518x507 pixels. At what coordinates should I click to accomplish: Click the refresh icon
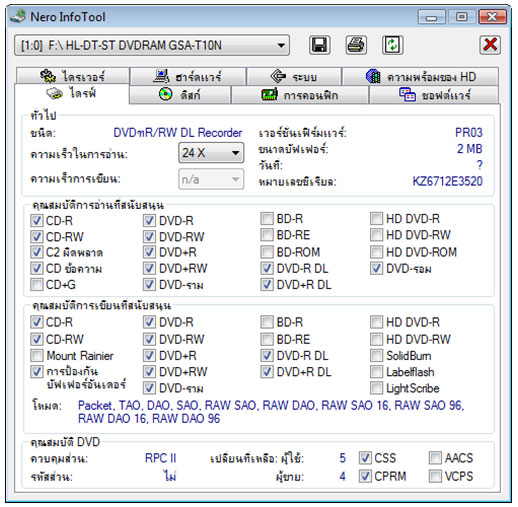click(392, 45)
